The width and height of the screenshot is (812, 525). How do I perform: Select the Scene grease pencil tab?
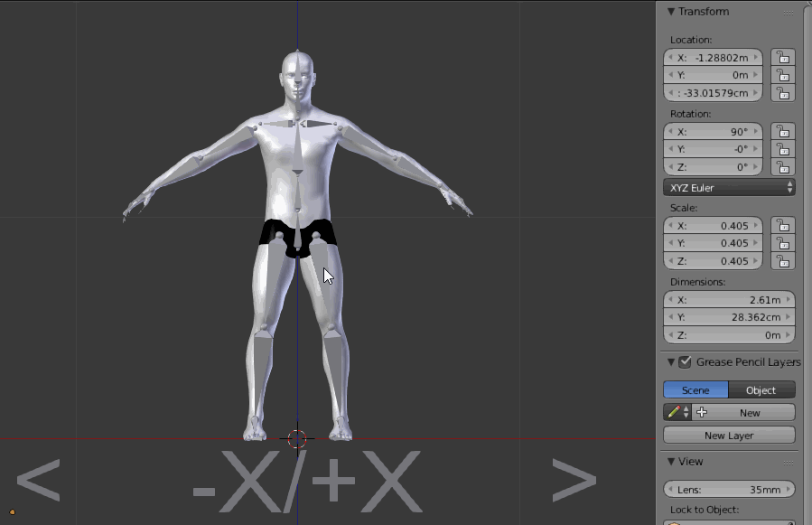(695, 389)
